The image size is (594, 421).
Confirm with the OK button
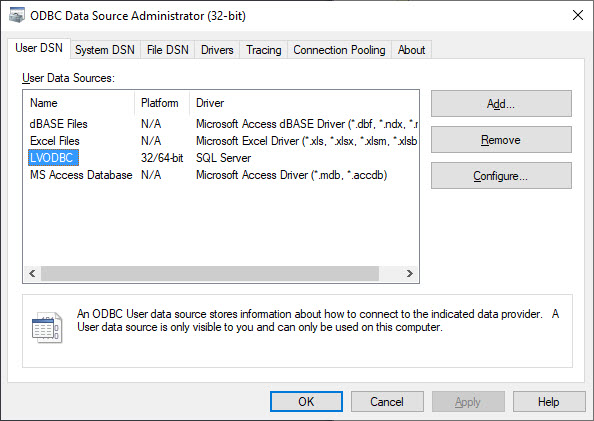(306, 401)
